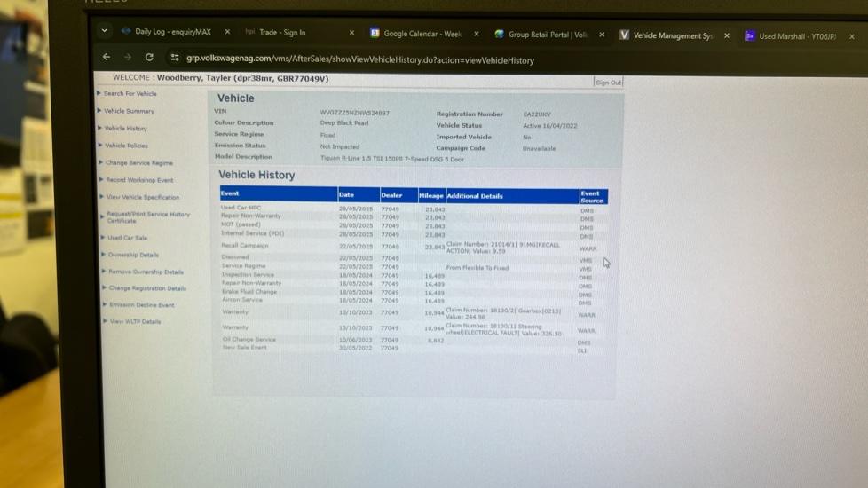Open site information icon in address bar
The image size is (868, 488).
174,58
